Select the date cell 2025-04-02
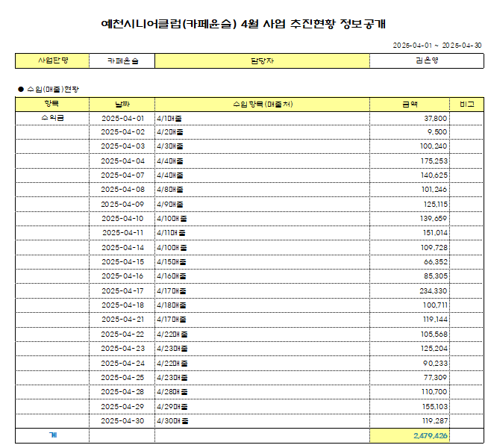Viewport: 491px width, 448px height. coord(122,132)
